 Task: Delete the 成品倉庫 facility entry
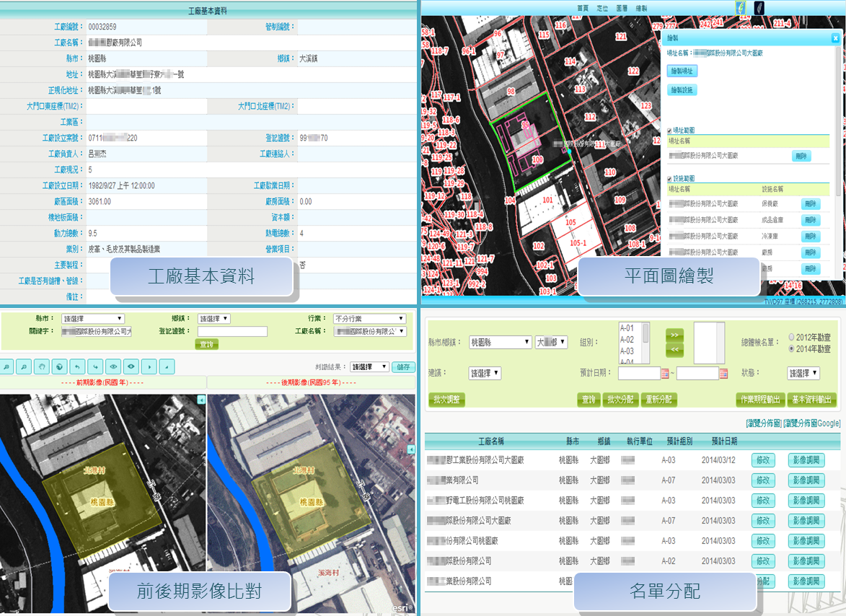click(811, 220)
